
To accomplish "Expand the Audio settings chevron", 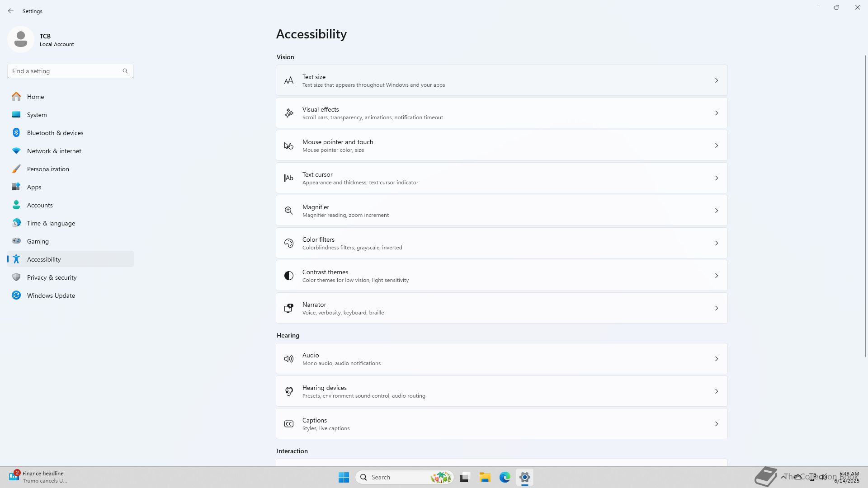I will point(716,359).
